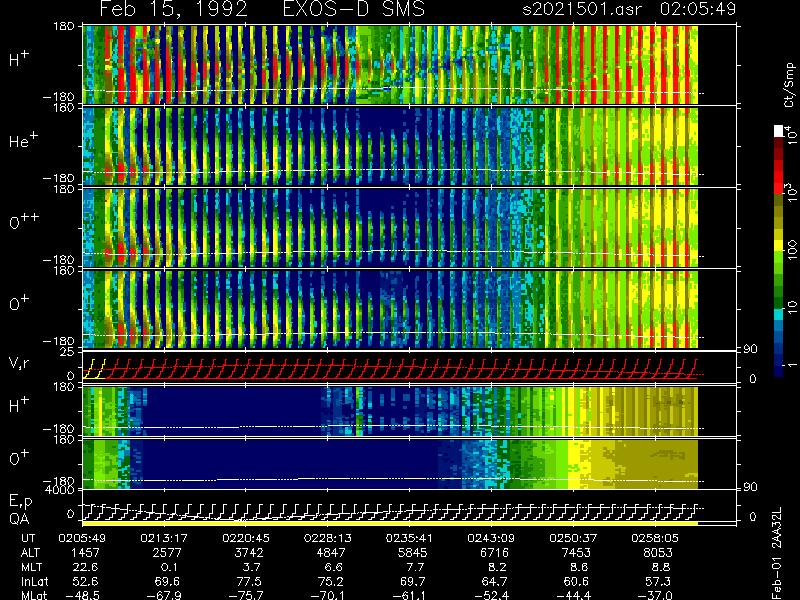Click MLT value 22.6
This screenshot has height=600, width=800.
point(86,567)
